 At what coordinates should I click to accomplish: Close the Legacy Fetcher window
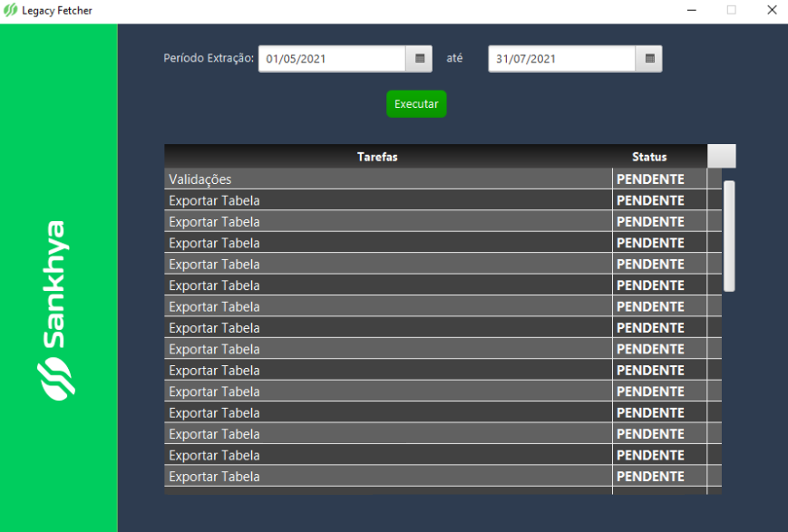tap(772, 10)
